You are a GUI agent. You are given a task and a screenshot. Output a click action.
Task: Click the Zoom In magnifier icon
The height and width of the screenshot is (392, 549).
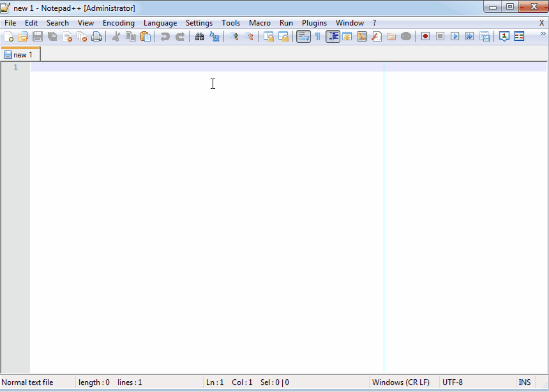tap(232, 36)
